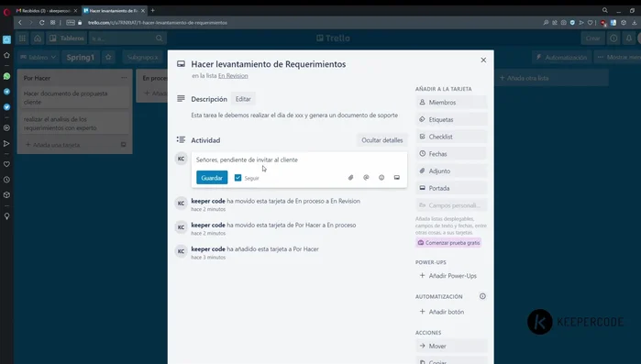Image resolution: width=641 pixels, height=364 pixels.
Task: Click the add-card icon in comment box
Action: 396,178
